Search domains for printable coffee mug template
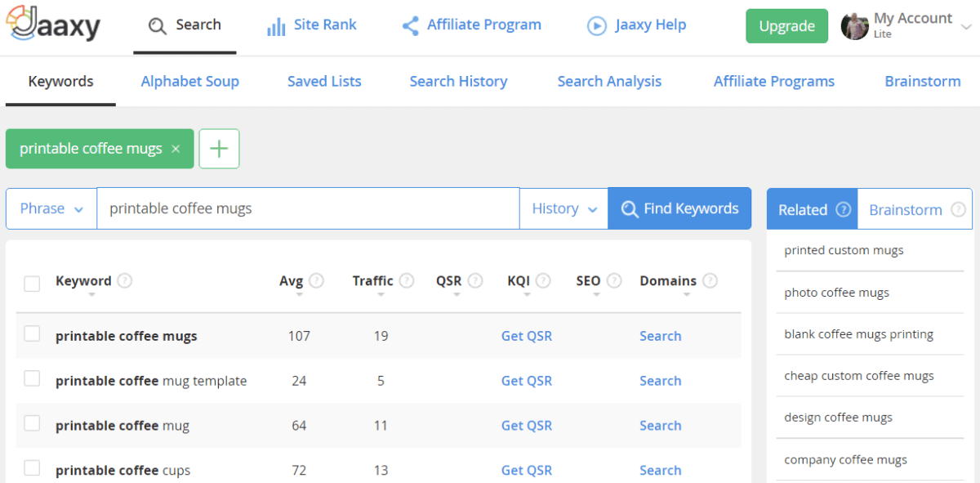 point(661,381)
